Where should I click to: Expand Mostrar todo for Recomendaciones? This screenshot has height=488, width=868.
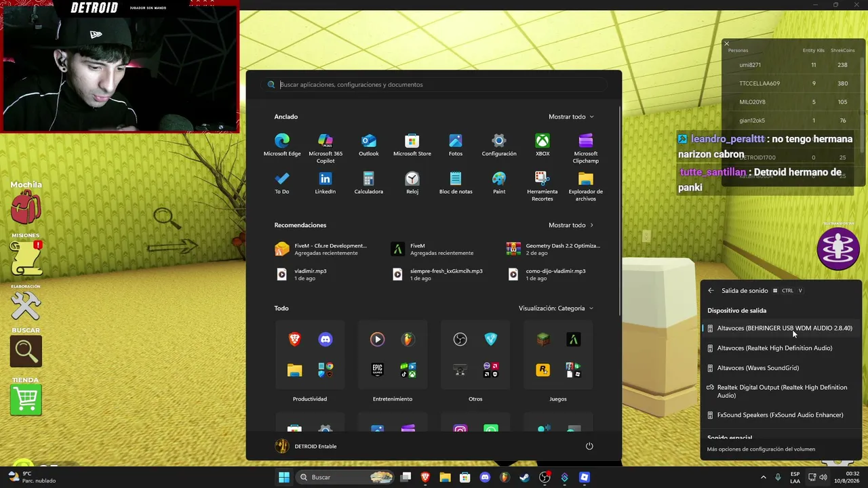(x=571, y=225)
